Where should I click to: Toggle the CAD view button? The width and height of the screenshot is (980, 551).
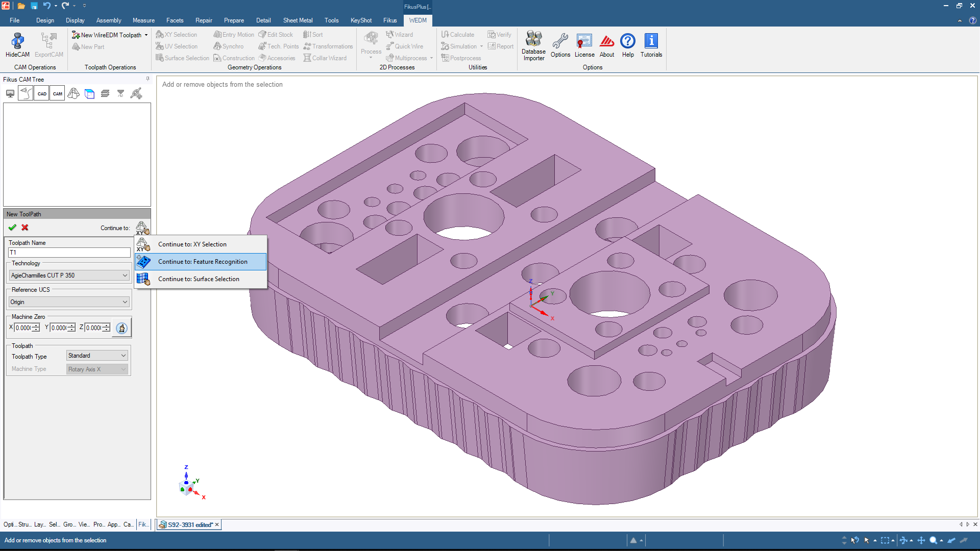42,94
